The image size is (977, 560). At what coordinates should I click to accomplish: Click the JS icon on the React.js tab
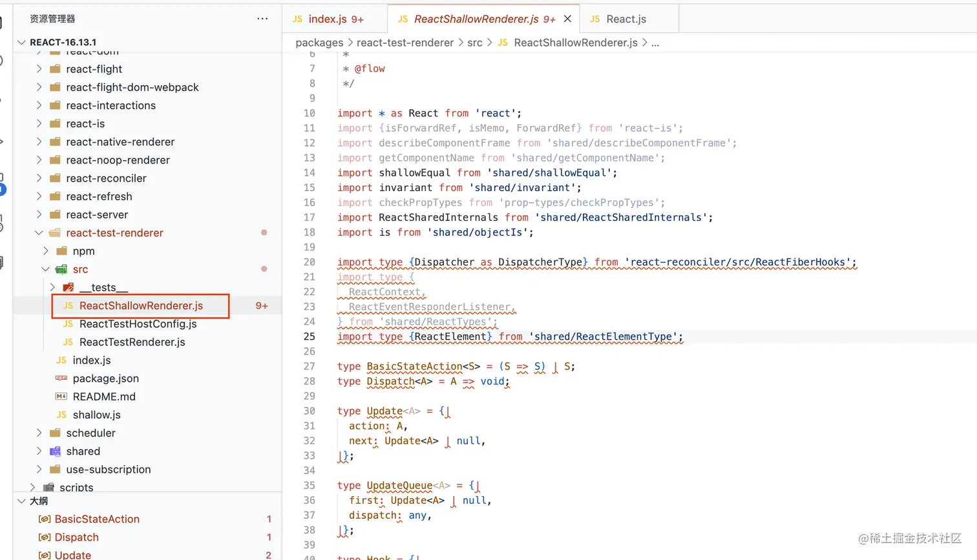click(595, 19)
